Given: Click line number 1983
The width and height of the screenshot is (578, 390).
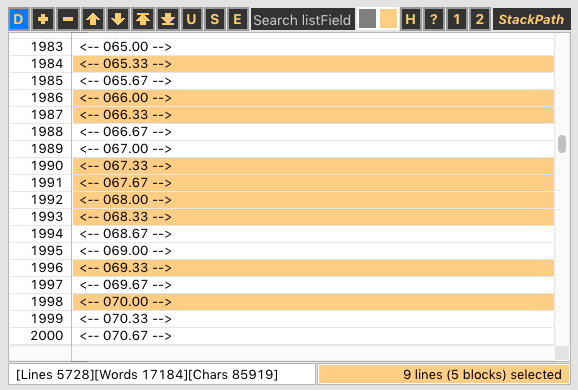Looking at the screenshot, I should point(47,47).
